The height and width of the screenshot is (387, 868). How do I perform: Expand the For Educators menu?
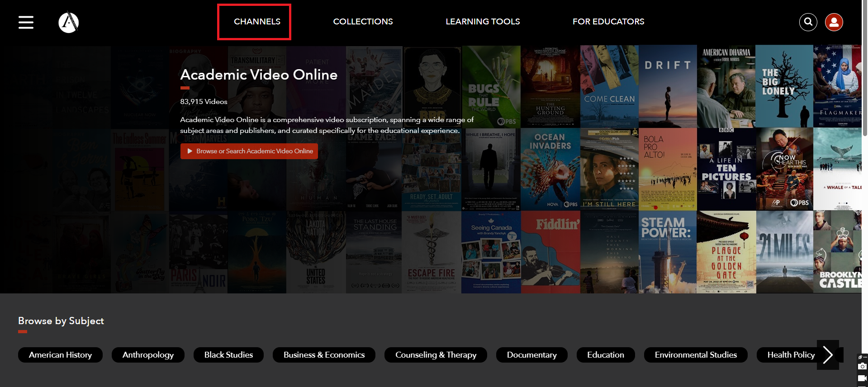click(x=608, y=22)
